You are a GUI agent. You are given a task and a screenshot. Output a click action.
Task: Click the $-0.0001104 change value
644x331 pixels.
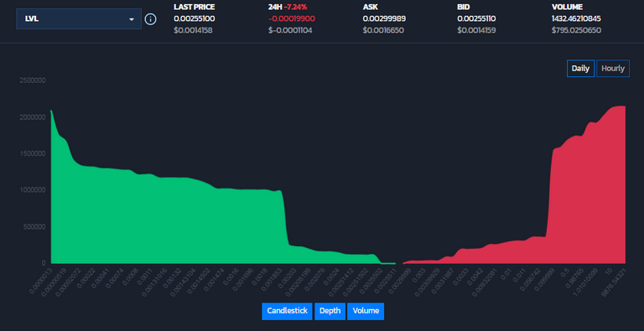[290, 30]
